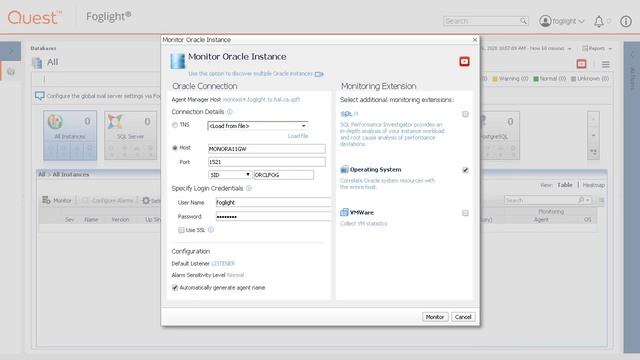Screen dimensions: 640x360
Task: Enable the VMWare extension checkbox
Action: coord(465,213)
